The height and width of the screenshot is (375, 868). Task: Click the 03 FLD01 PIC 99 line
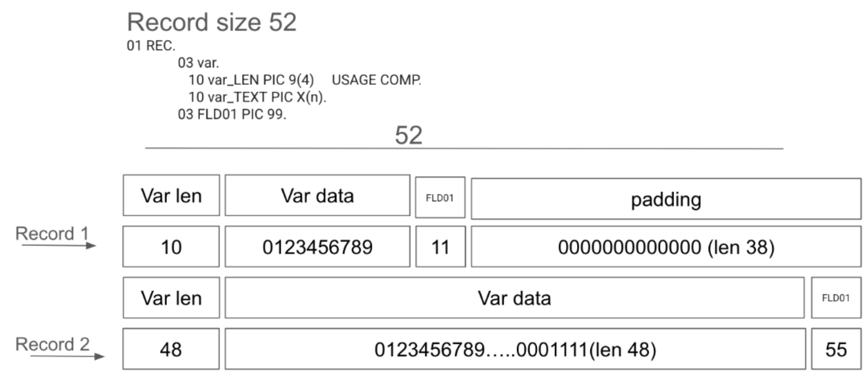[x=232, y=114]
